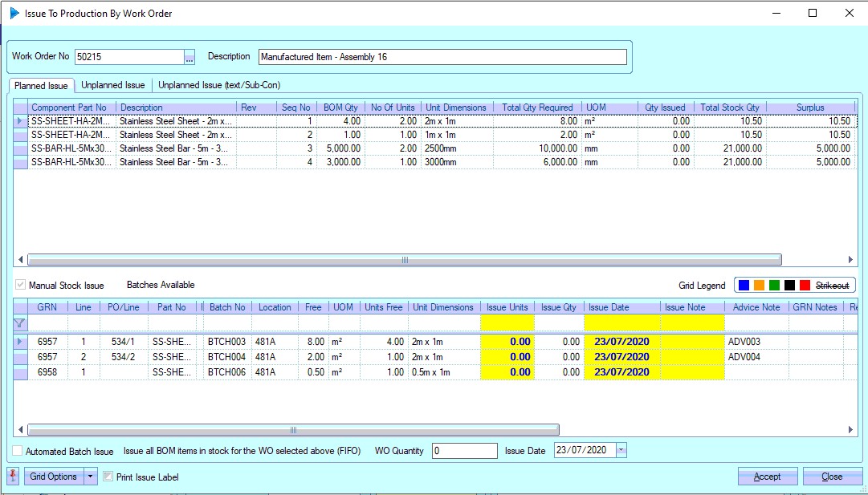
Task: Click left scroll arrow of the batches grid
Action: point(20,430)
